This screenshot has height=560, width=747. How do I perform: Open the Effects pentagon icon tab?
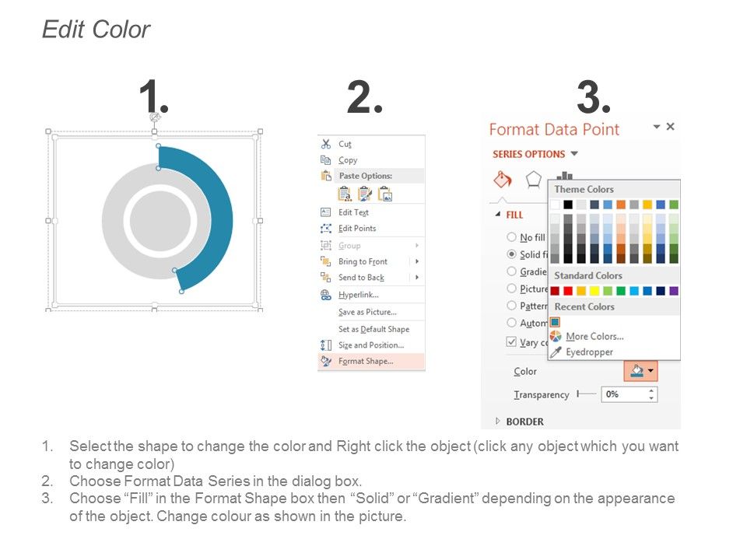point(534,180)
